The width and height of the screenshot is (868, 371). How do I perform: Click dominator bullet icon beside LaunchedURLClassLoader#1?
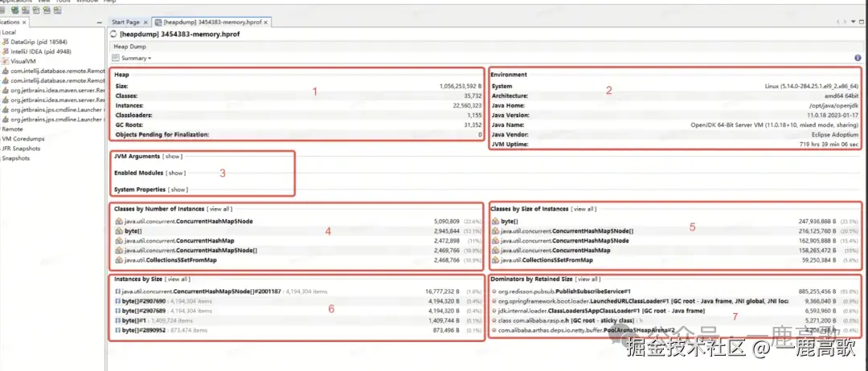tap(493, 301)
